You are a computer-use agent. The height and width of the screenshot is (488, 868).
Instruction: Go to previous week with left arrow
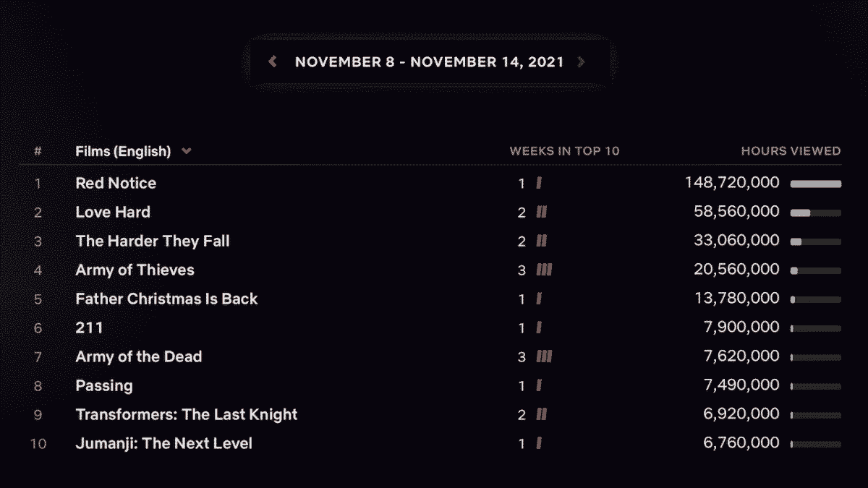coord(273,62)
